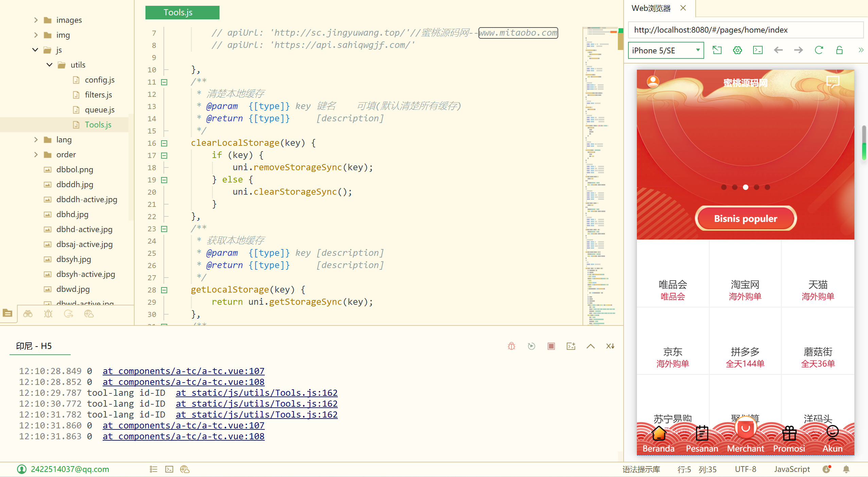The height and width of the screenshot is (477, 868).
Task: Click the notification bell in status bar
Action: [x=846, y=469]
